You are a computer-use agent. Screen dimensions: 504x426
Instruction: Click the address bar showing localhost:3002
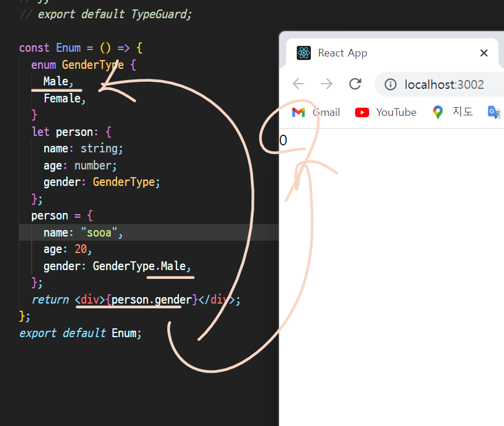(444, 85)
